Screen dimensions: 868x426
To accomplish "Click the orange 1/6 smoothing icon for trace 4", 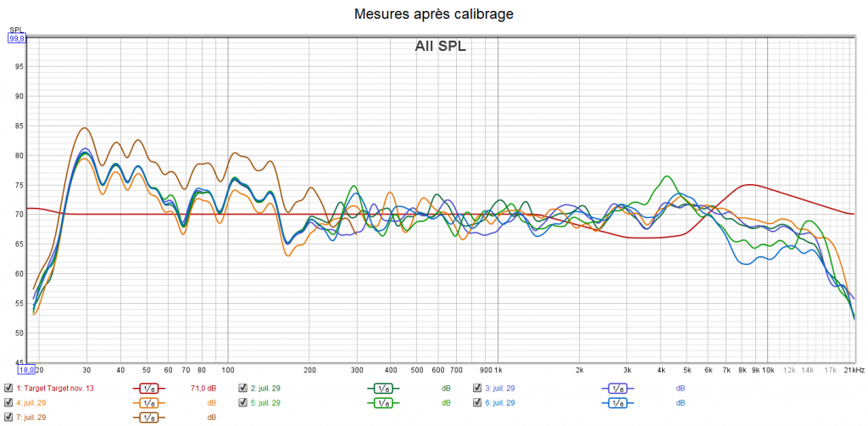I will click(x=149, y=402).
